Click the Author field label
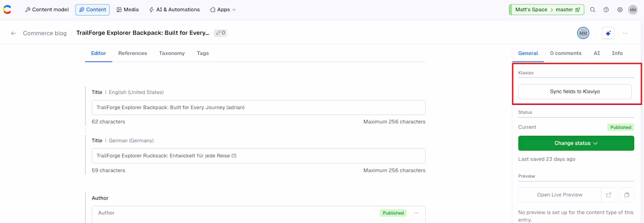The width and height of the screenshot is (644, 223). pos(100,198)
